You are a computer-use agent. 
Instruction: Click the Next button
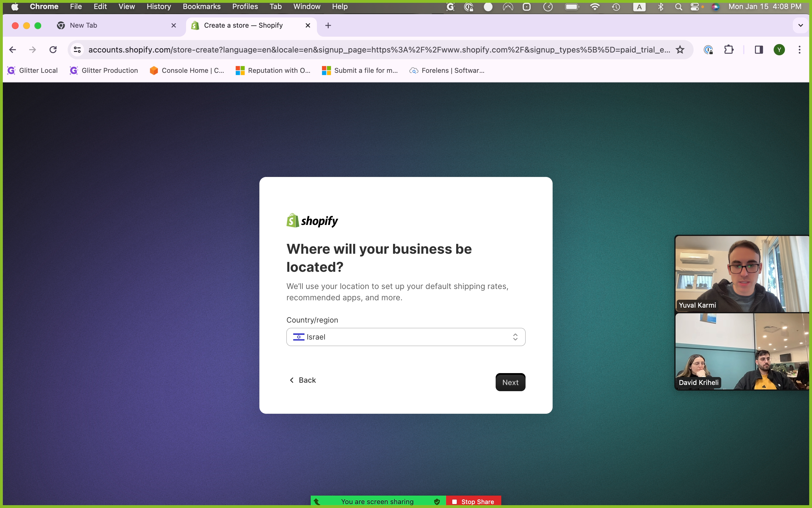(510, 382)
